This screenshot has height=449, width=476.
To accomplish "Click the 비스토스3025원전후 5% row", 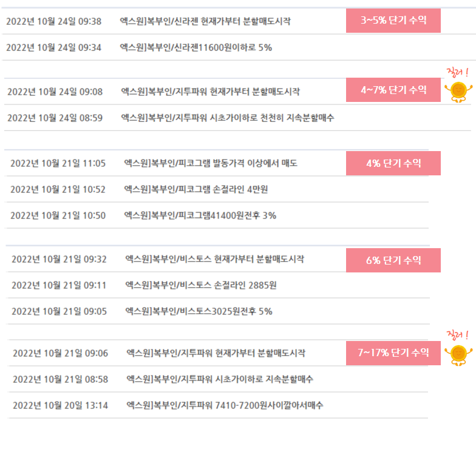I will 219,311.
